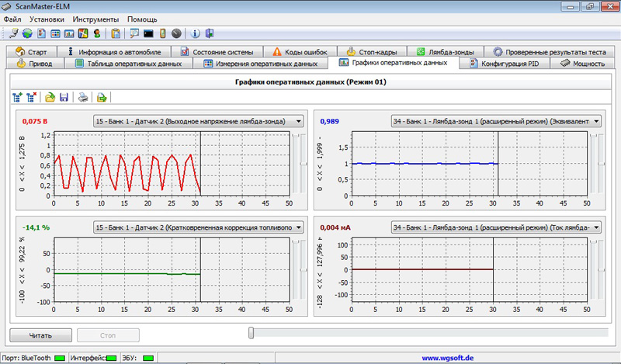
Task: Click the dark round gauge toolbar icon
Action: tap(177, 33)
